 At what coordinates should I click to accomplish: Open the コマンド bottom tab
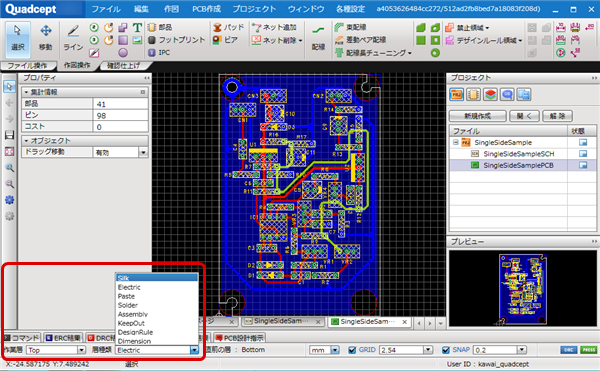[x=22, y=338]
